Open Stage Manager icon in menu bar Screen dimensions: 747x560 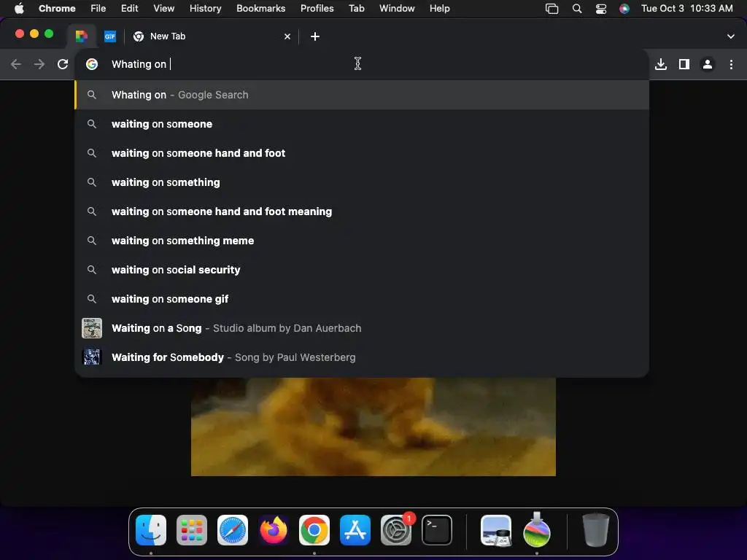[551, 9]
